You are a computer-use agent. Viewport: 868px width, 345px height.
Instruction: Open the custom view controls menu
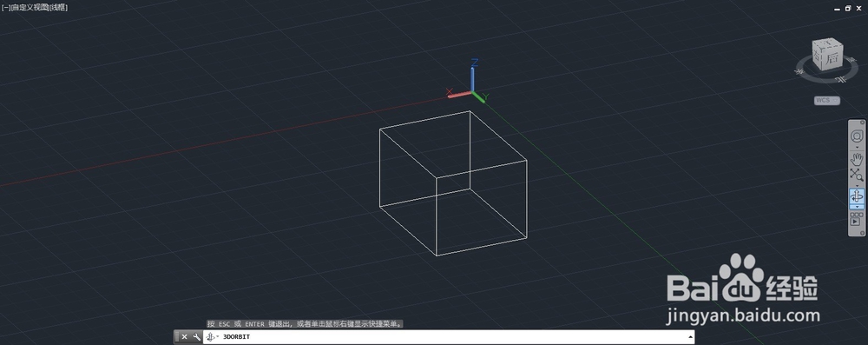click(30, 7)
